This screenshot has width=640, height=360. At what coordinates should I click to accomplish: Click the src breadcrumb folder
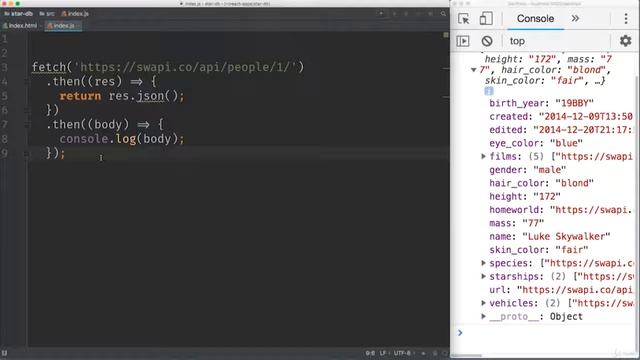[47, 14]
